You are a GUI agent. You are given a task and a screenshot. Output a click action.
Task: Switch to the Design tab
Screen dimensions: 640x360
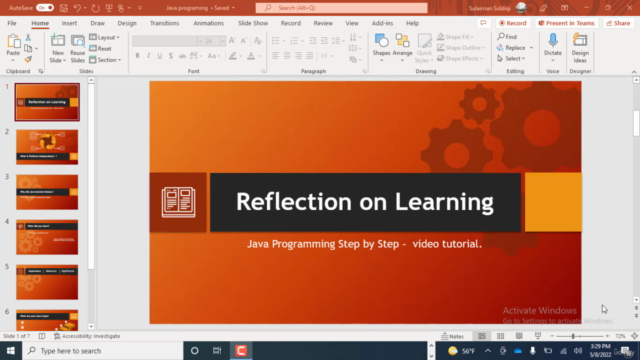pos(127,23)
